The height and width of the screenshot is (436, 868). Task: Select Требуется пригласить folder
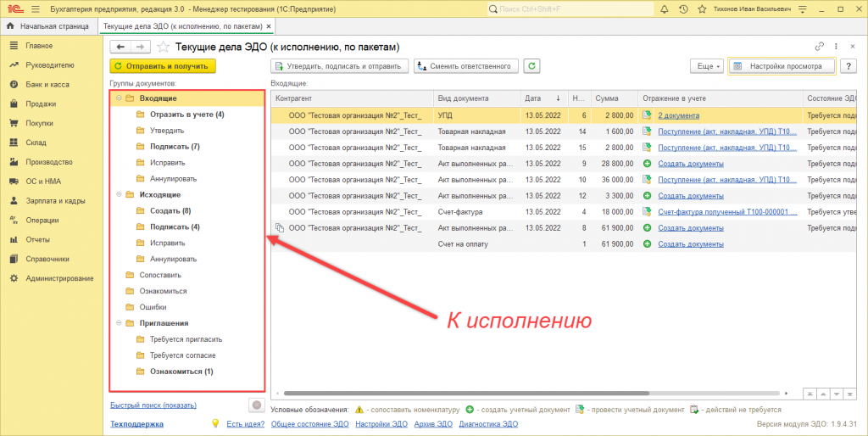point(186,339)
